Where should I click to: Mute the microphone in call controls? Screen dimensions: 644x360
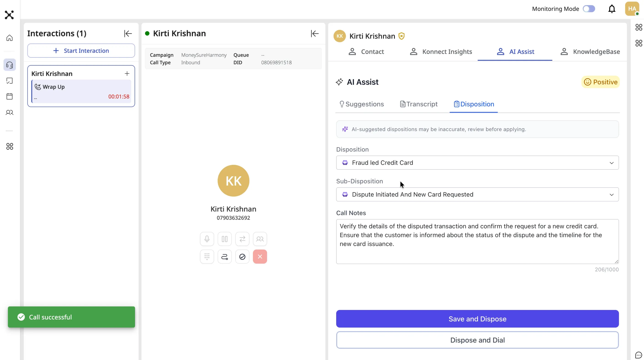(207, 239)
